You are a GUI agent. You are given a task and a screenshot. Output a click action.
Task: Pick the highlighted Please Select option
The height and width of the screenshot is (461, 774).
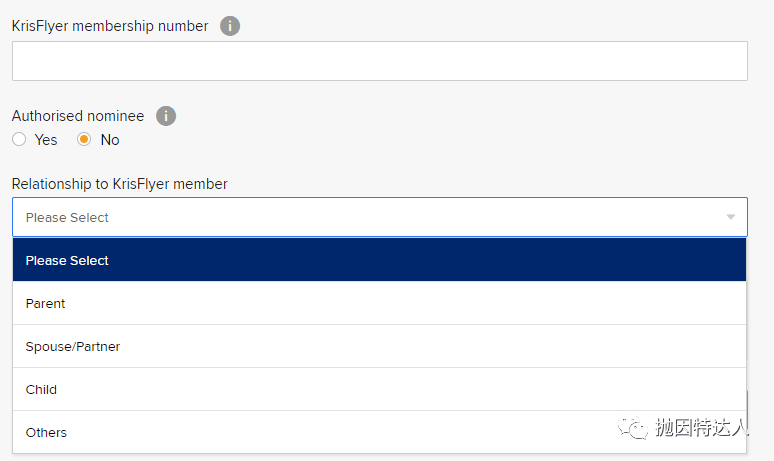point(379,260)
